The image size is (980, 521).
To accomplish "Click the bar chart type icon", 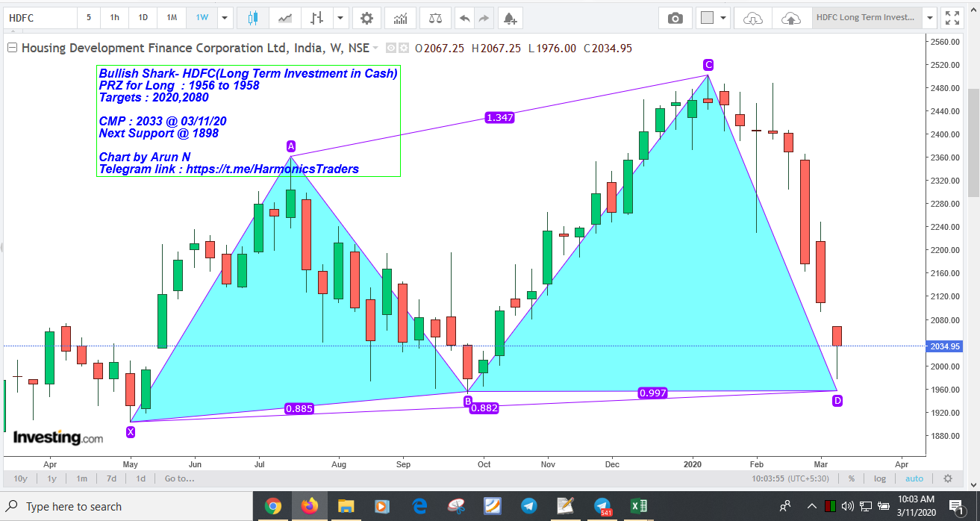I will click(317, 17).
